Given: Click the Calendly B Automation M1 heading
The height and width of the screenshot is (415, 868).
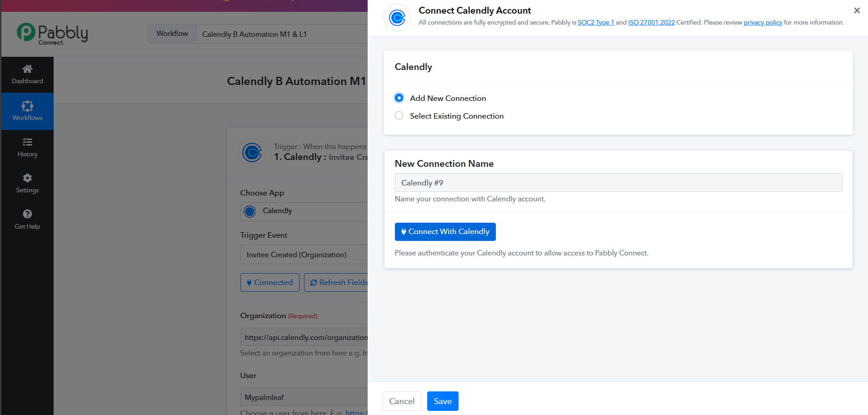Looking at the screenshot, I should tap(296, 81).
